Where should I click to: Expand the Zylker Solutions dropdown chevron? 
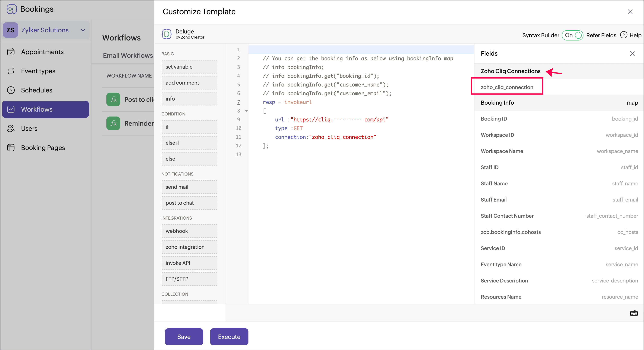point(83,30)
